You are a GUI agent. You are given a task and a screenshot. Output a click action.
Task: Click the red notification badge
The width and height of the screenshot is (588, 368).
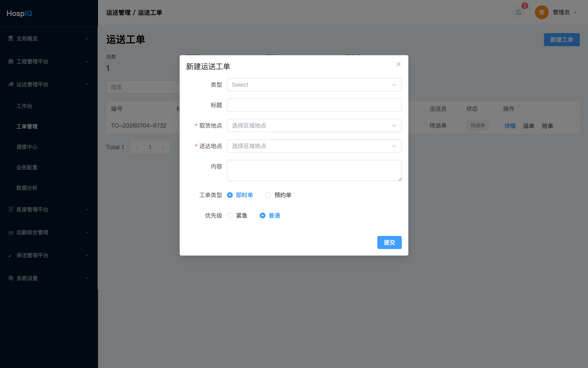point(525,6)
